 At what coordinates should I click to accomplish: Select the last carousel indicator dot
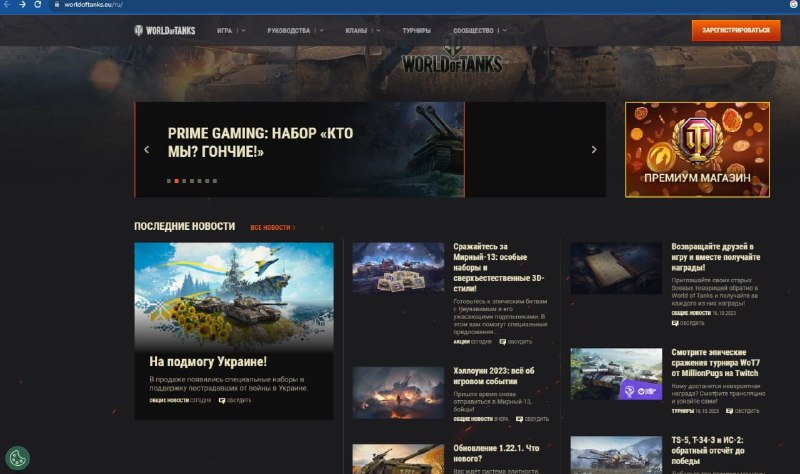click(x=215, y=181)
